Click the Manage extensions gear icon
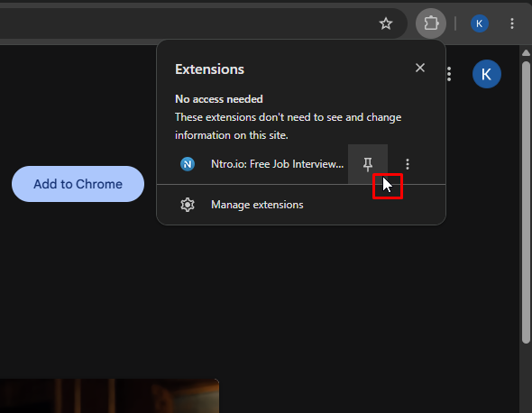This screenshot has height=413, width=532. (x=188, y=205)
